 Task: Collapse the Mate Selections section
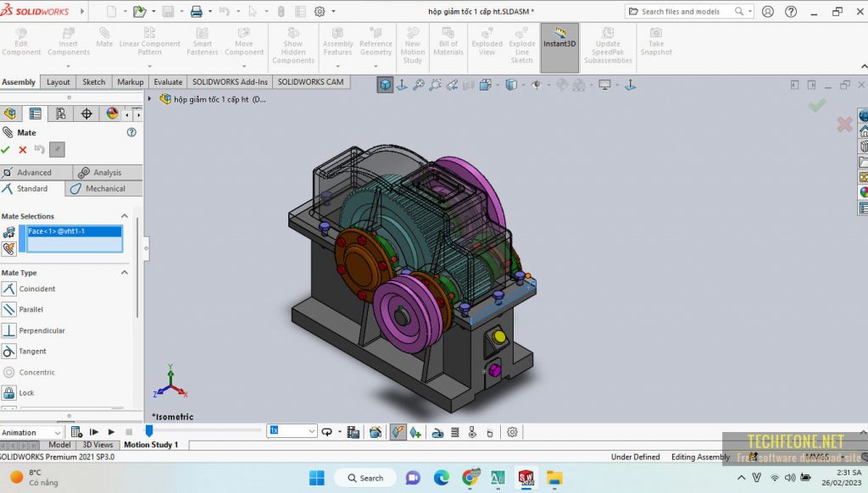pyautogui.click(x=125, y=216)
